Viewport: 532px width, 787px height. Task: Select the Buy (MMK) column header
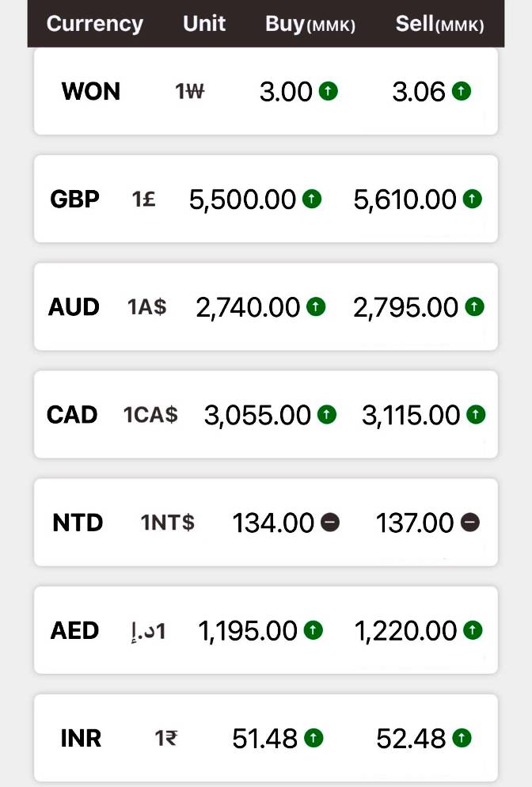(310, 24)
